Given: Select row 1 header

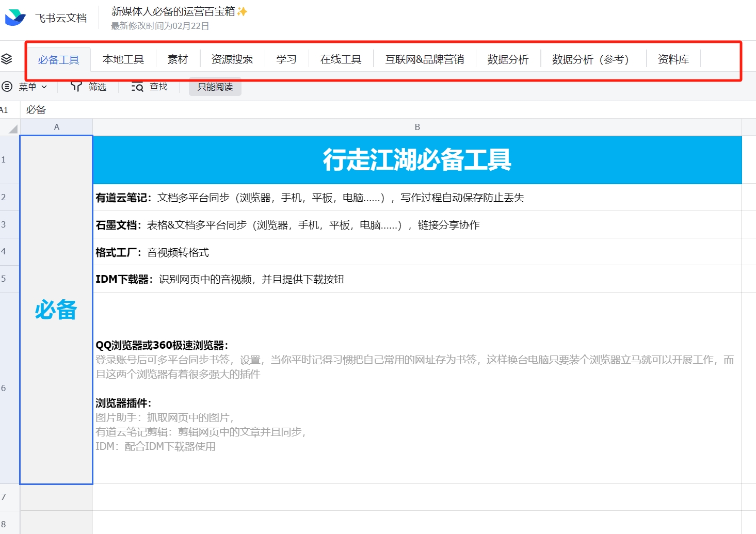Looking at the screenshot, I should click(9, 159).
